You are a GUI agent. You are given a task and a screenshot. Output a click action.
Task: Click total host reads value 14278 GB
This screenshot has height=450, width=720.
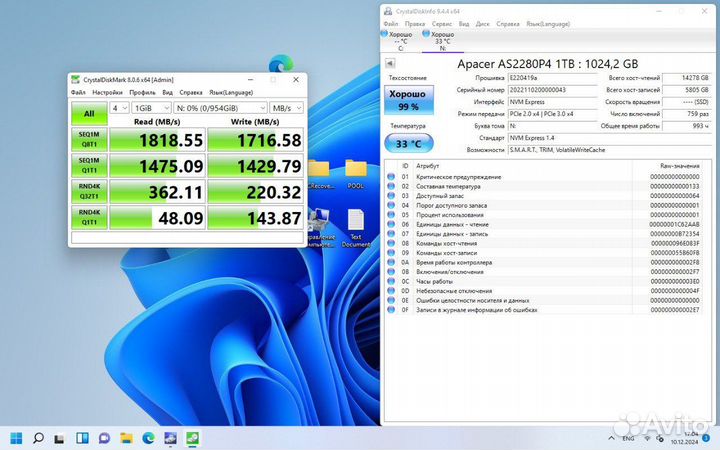[x=687, y=78]
